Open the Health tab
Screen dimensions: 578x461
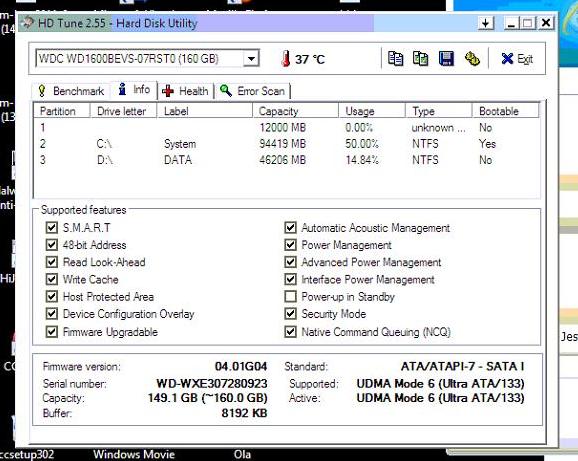click(x=185, y=91)
